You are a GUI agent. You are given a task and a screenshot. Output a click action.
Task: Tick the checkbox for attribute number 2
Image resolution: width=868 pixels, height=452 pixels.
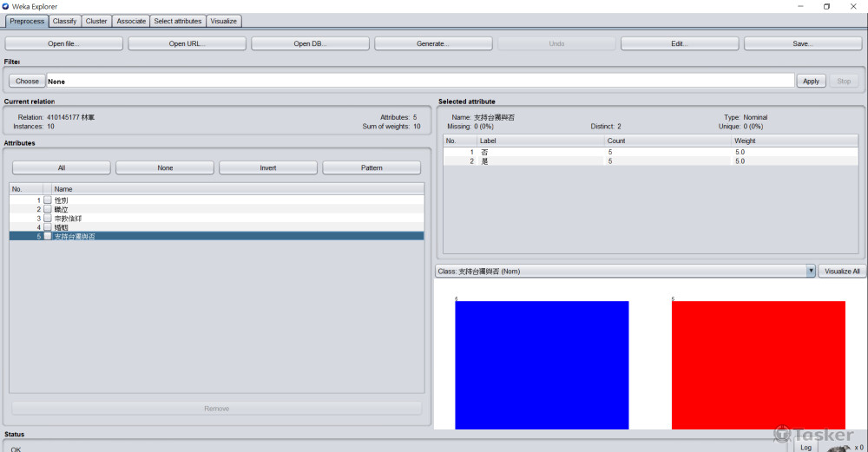click(48, 209)
